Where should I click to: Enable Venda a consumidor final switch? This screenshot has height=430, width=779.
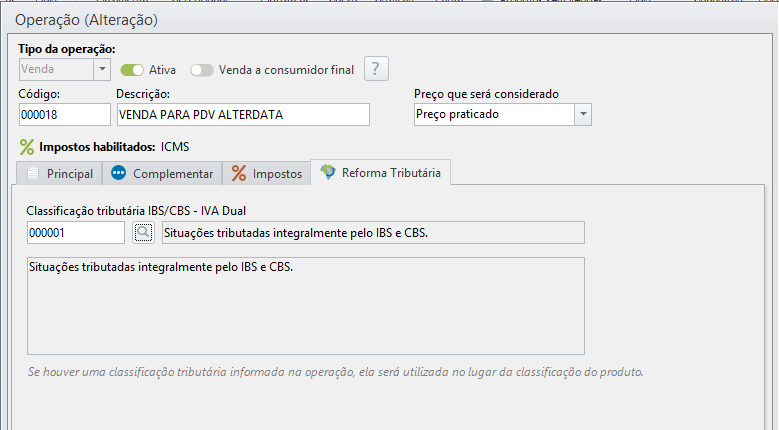click(x=202, y=70)
